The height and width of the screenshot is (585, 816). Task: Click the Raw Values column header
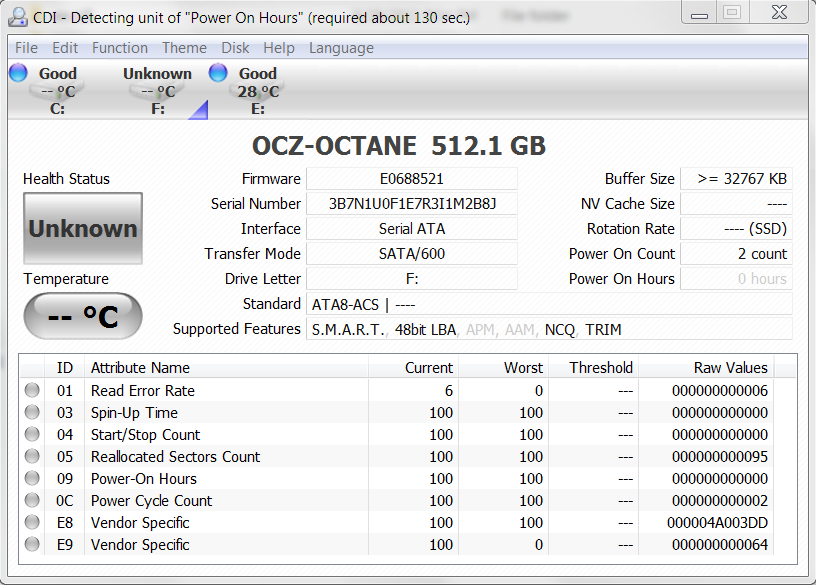pyautogui.click(x=730, y=368)
